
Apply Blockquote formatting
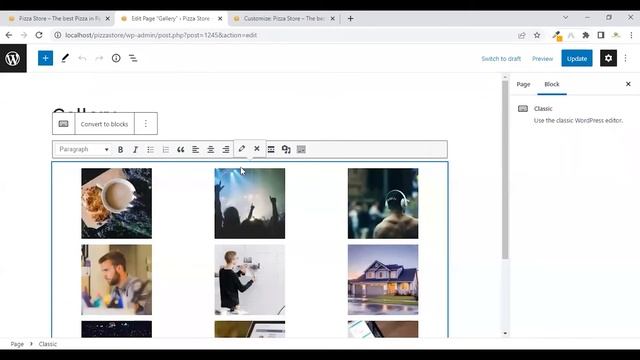tap(180, 150)
